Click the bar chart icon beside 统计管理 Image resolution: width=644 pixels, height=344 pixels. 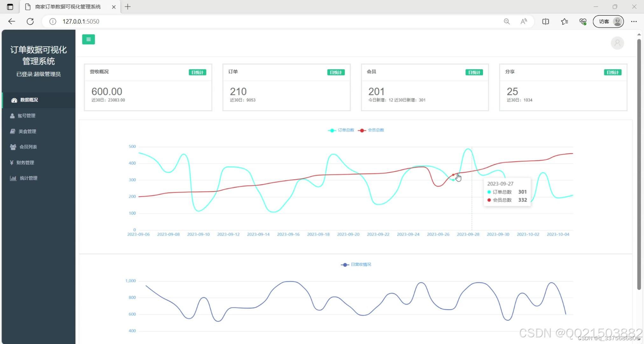[x=13, y=178]
